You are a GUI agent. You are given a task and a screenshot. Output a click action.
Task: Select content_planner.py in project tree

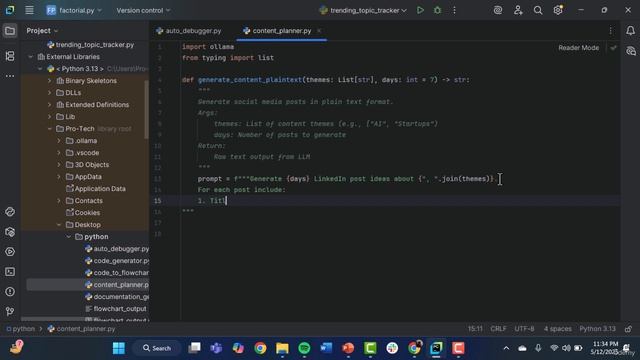click(x=117, y=284)
